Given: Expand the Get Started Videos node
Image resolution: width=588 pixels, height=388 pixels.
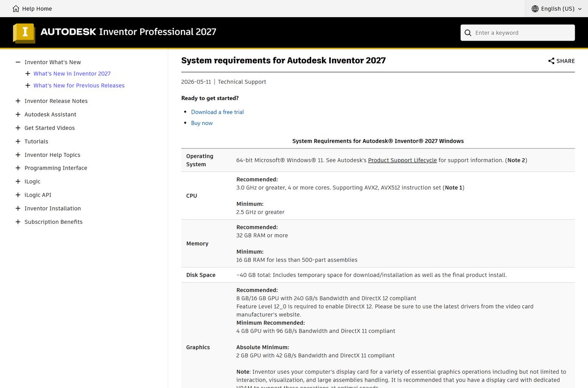Looking at the screenshot, I should tap(18, 128).
